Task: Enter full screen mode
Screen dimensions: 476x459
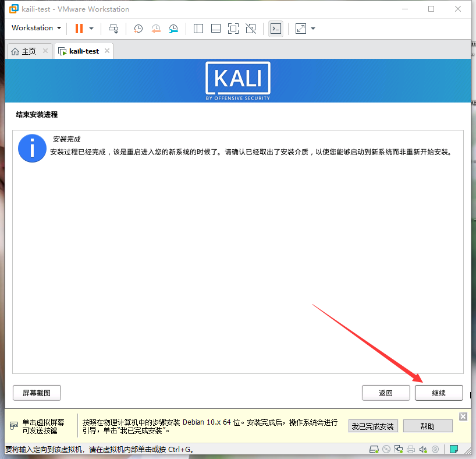Action: tap(233, 29)
